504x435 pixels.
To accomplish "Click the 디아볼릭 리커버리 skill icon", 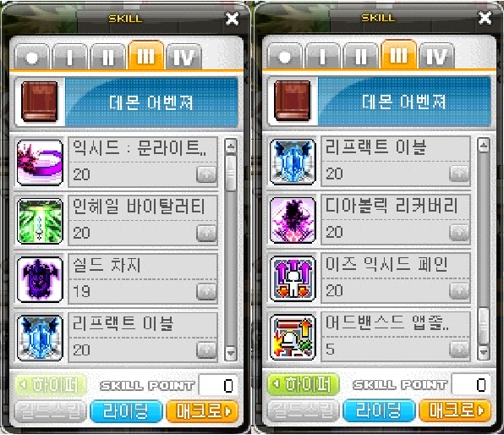I will pos(293,220).
